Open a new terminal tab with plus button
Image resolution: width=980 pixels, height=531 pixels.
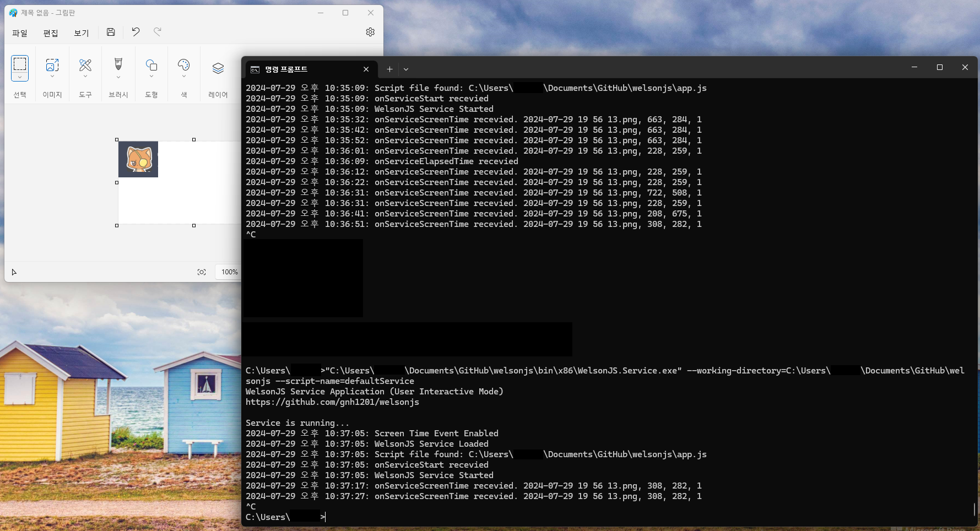click(x=389, y=69)
